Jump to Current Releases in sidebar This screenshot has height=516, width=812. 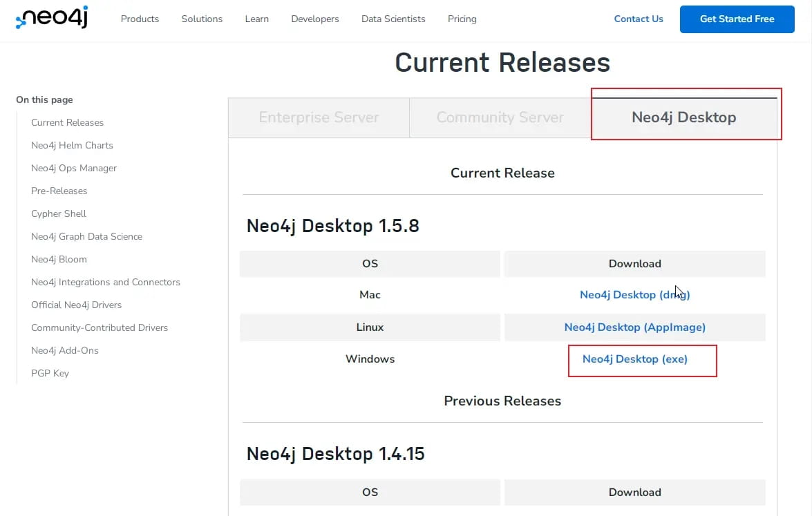67,123
